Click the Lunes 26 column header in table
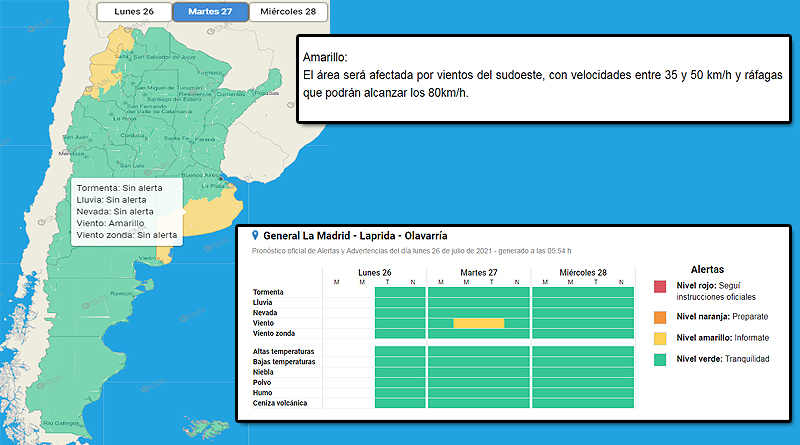The image size is (800, 445). click(x=374, y=272)
